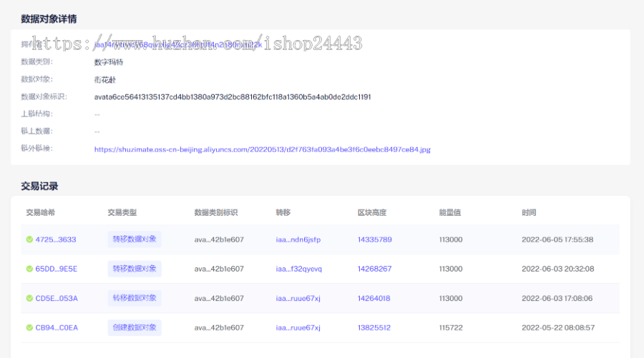
Task: Click energy value 113000 in CD5E...053A row
Action: pos(451,299)
